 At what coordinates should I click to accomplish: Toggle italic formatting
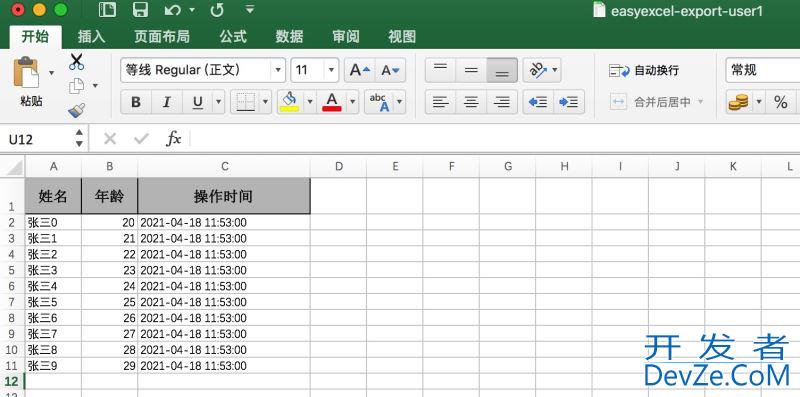coord(166,102)
